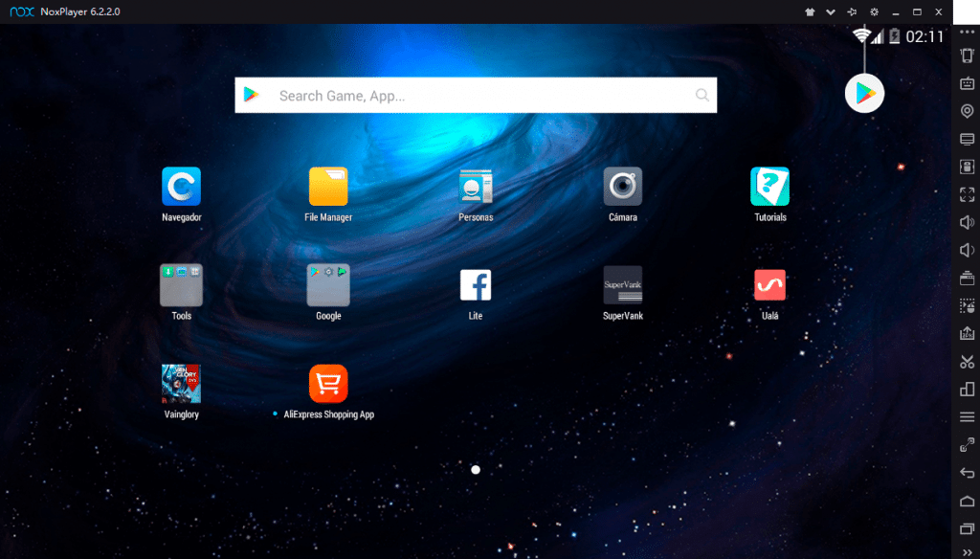Open virtual location pin in sidebar

point(967,111)
